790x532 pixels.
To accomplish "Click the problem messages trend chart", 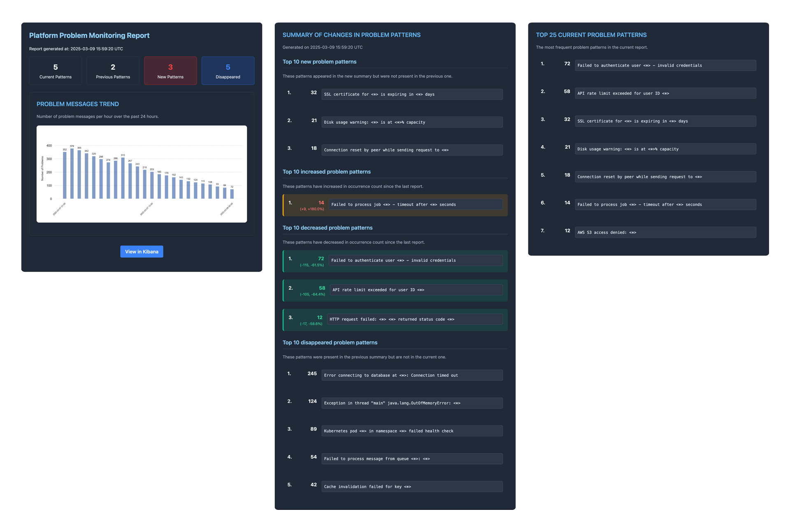I will tap(142, 174).
